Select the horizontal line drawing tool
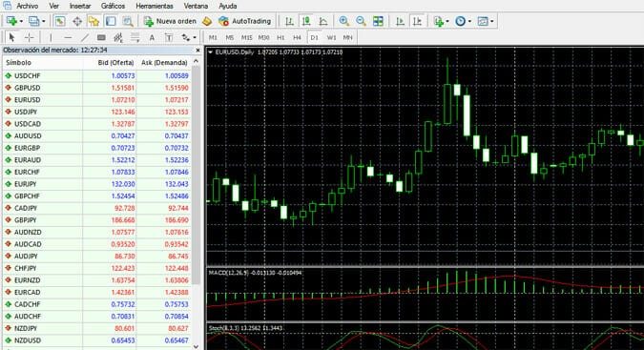The width and height of the screenshot is (644, 350). pyautogui.click(x=68, y=37)
